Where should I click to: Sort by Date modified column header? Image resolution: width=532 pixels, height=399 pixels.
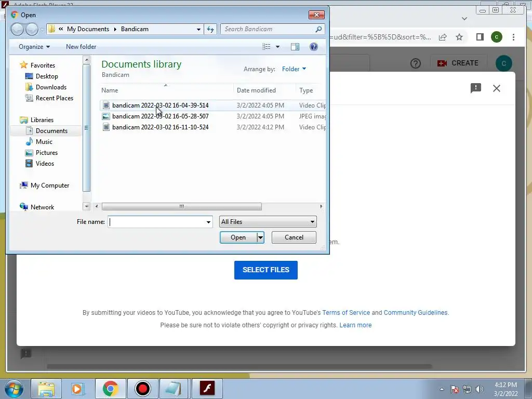(x=256, y=90)
